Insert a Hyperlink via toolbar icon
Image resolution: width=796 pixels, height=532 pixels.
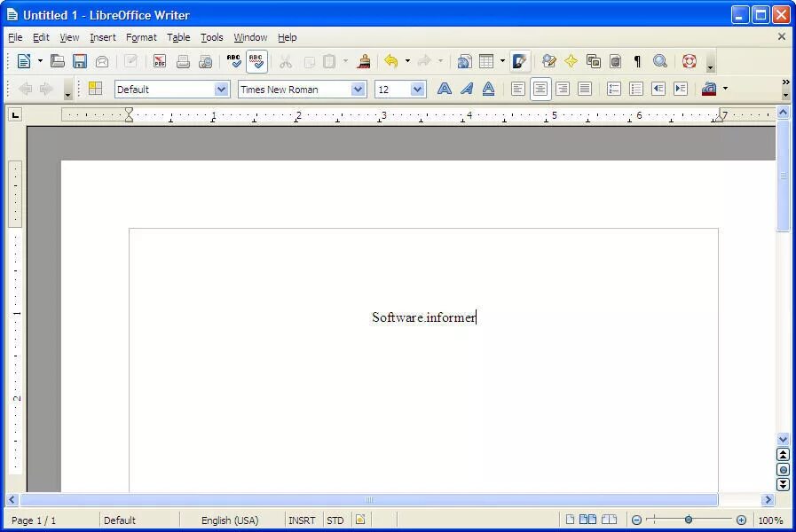(464, 61)
